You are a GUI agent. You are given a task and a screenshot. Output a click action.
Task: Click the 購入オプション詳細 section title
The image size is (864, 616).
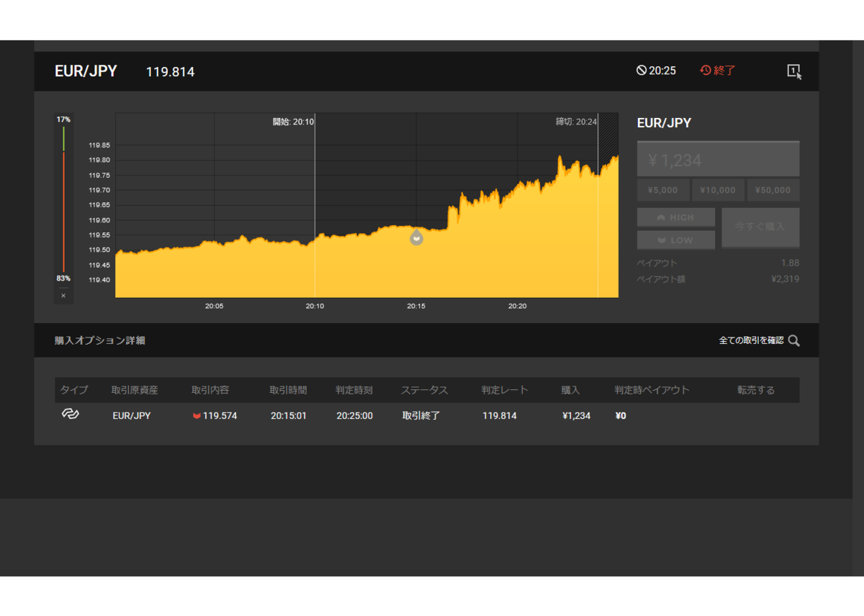click(100, 340)
